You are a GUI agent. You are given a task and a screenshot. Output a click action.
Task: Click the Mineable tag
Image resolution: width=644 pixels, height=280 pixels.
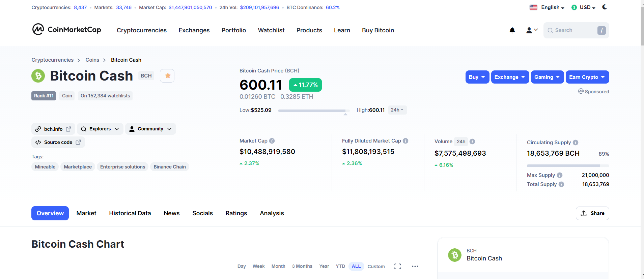coord(45,167)
